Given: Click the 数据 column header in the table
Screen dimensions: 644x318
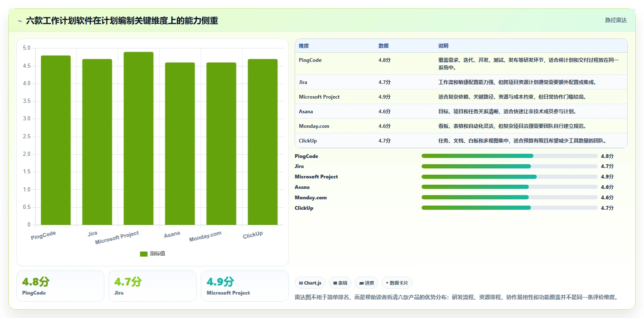Looking at the screenshot, I should 384,46.
